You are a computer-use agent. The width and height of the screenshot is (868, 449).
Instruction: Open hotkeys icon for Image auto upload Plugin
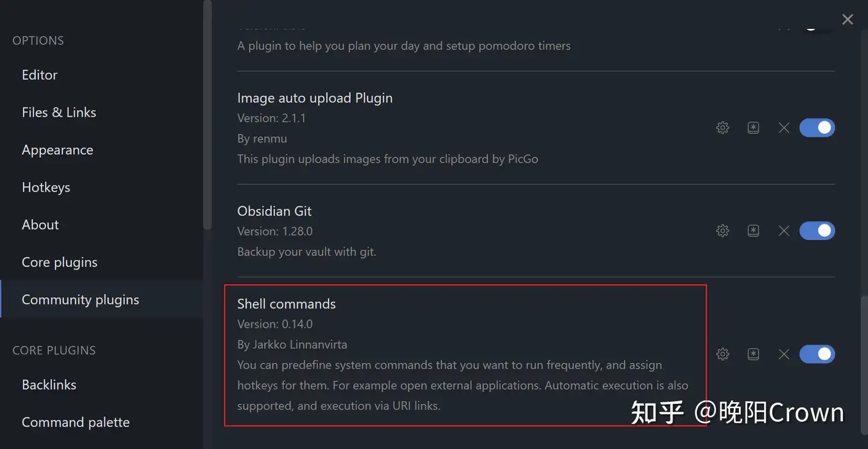753,128
